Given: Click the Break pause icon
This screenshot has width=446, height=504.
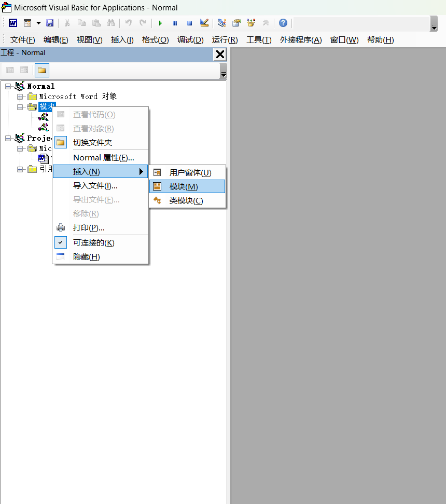Looking at the screenshot, I should 175,23.
